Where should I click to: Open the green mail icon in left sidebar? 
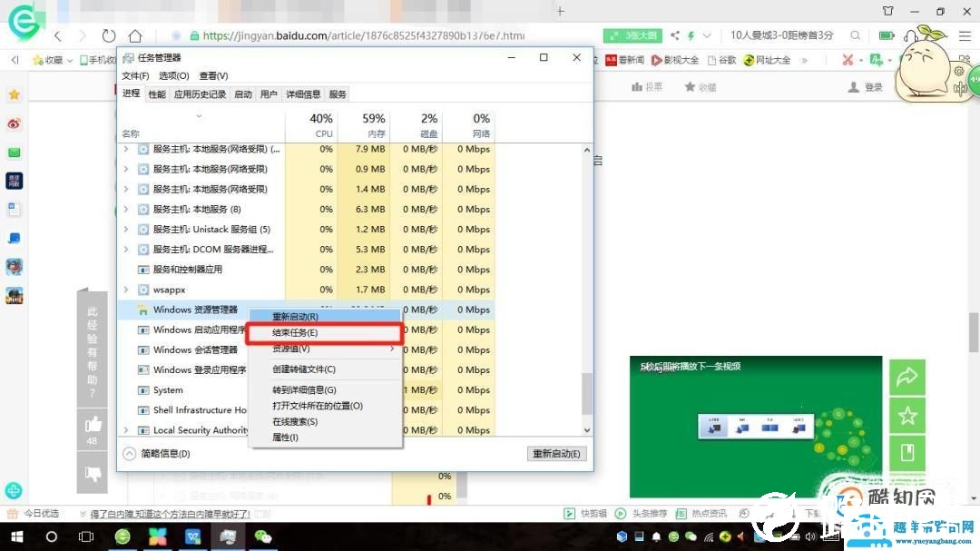click(x=15, y=153)
